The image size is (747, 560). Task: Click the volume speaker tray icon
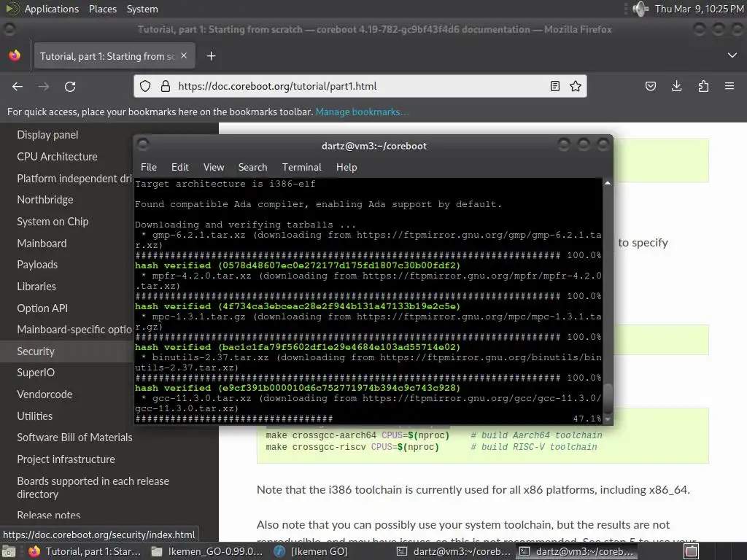640,9
